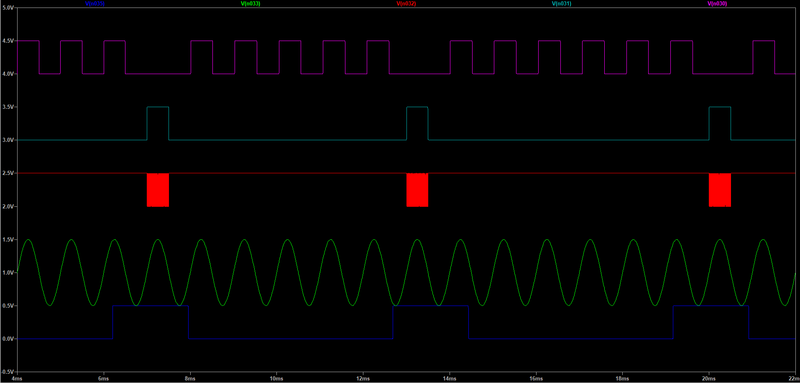Viewport: 800px width, 383px height.
Task: Click the 6ms time axis label
Action: pyautogui.click(x=104, y=379)
